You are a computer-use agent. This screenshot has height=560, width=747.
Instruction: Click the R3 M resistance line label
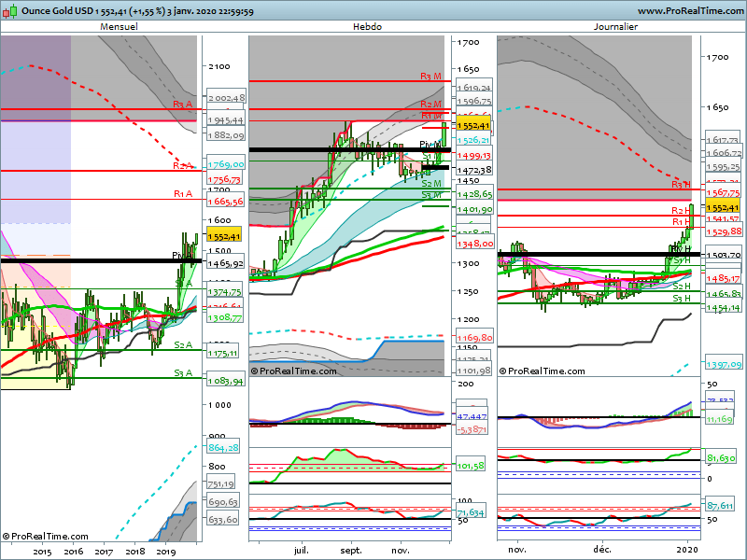[x=430, y=77]
